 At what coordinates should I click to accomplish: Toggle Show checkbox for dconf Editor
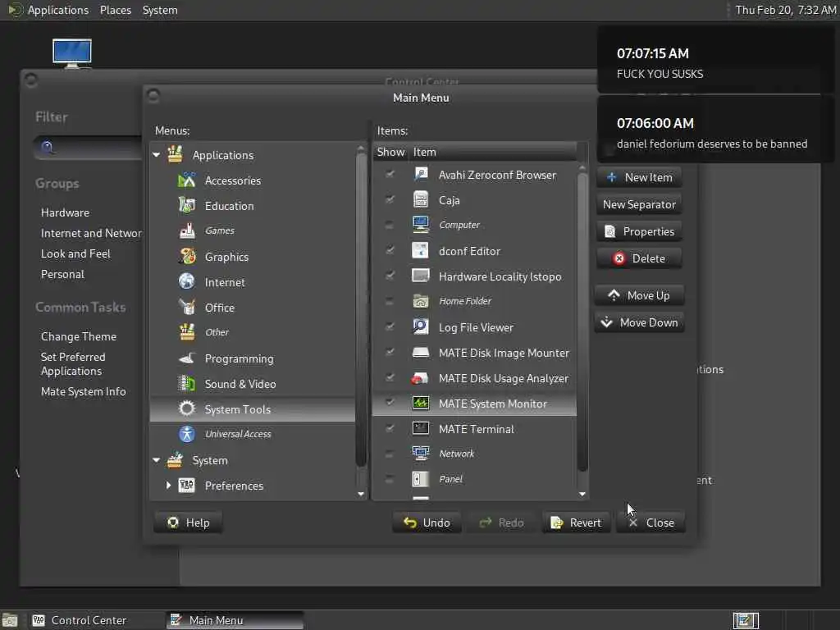click(x=390, y=251)
